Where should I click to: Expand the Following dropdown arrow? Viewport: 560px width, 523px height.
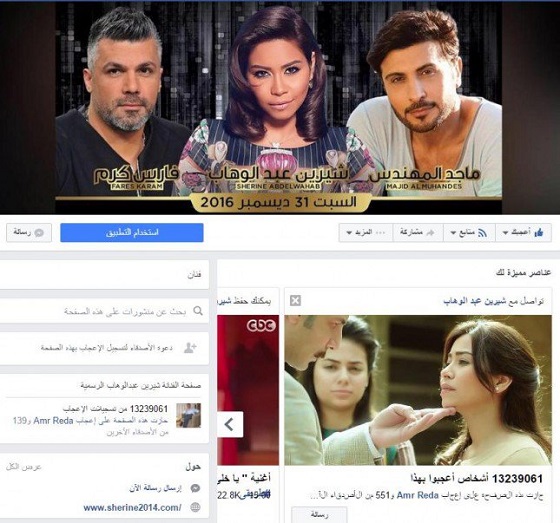453,233
